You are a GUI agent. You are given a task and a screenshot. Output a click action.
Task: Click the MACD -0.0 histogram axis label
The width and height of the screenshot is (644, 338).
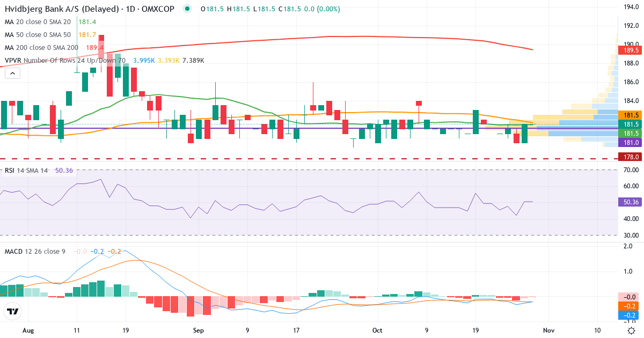[x=631, y=297]
